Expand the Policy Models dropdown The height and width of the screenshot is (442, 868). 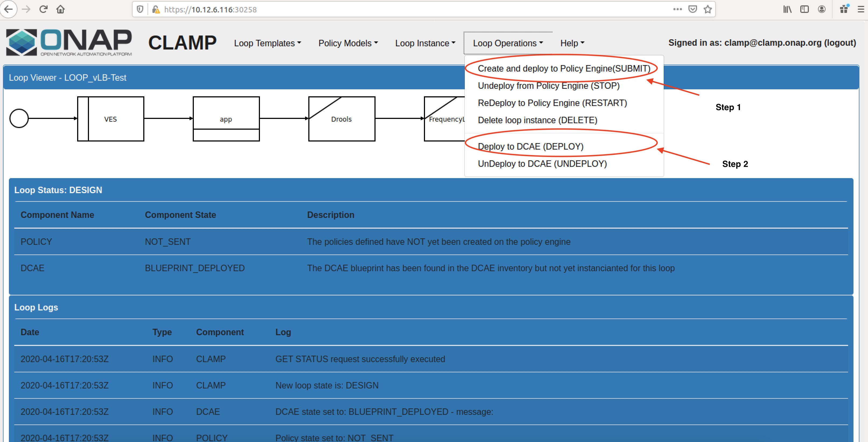pyautogui.click(x=348, y=43)
